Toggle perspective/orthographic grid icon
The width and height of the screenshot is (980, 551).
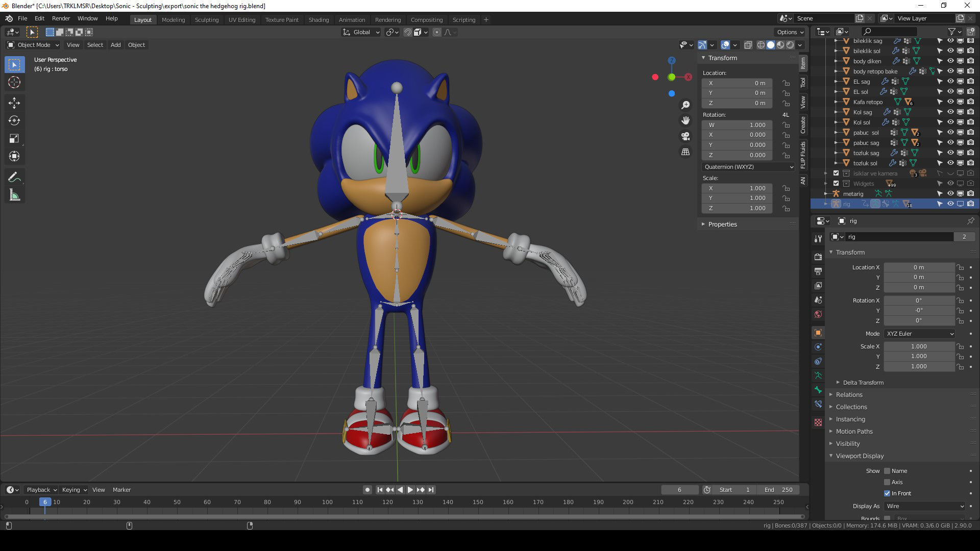coord(685,152)
